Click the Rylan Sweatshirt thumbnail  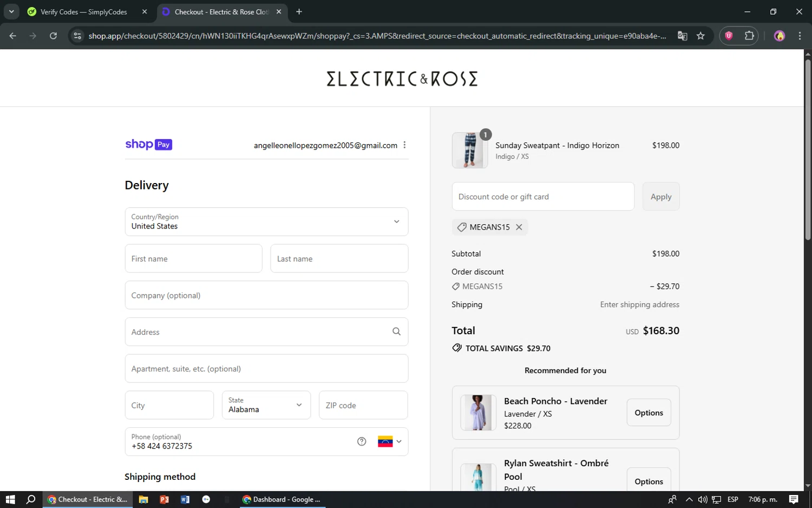click(479, 477)
